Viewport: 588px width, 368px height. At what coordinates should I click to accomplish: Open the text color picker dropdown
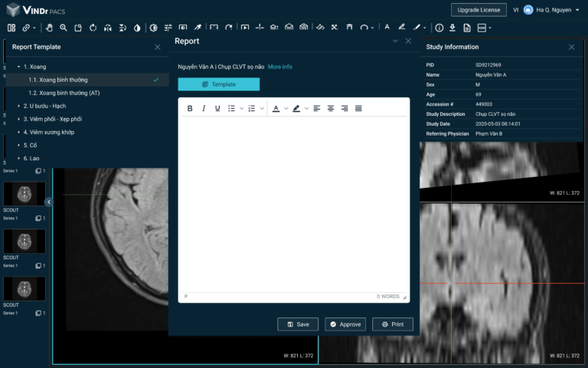point(286,109)
